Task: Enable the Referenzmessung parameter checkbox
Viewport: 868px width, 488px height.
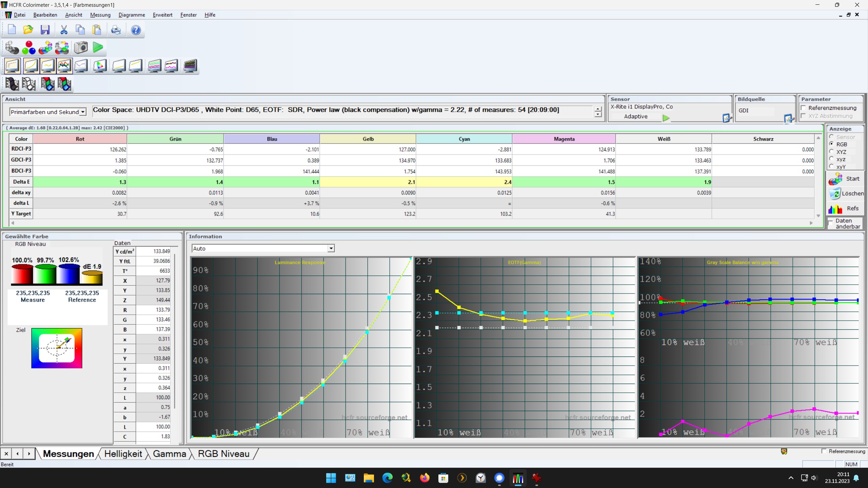Action: (x=803, y=108)
